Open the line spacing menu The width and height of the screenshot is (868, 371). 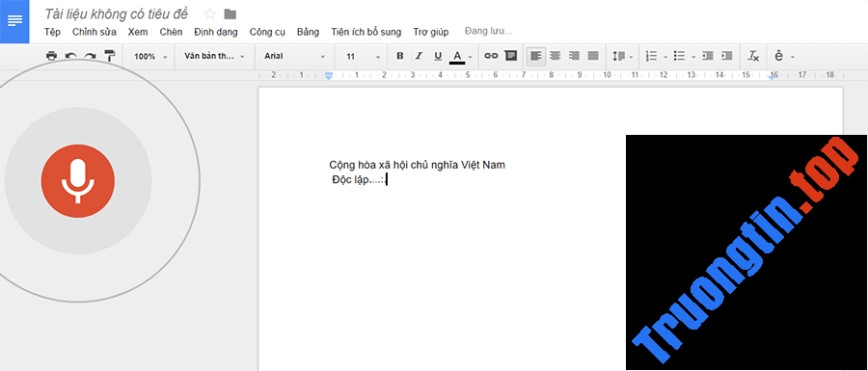(x=622, y=57)
